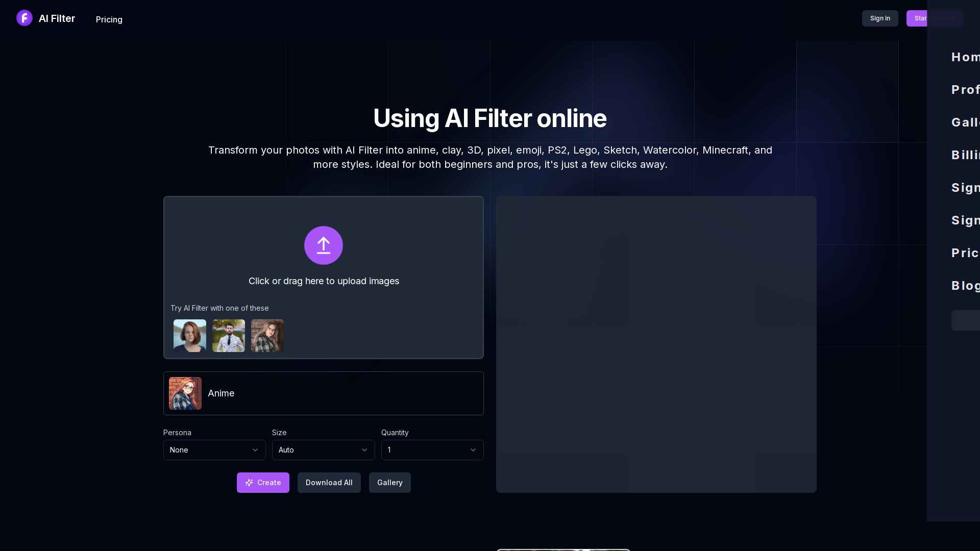Open Pricing from the top navigation
The image size is (980, 551).
(x=109, y=19)
